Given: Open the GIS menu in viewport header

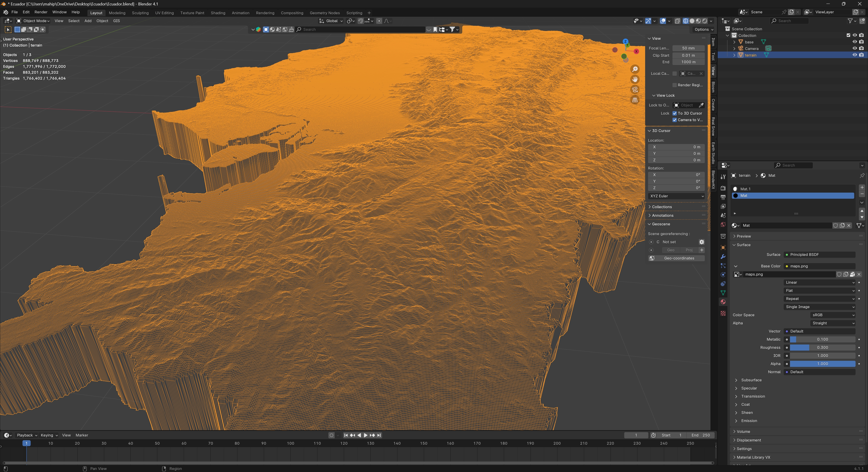Looking at the screenshot, I should (x=116, y=21).
